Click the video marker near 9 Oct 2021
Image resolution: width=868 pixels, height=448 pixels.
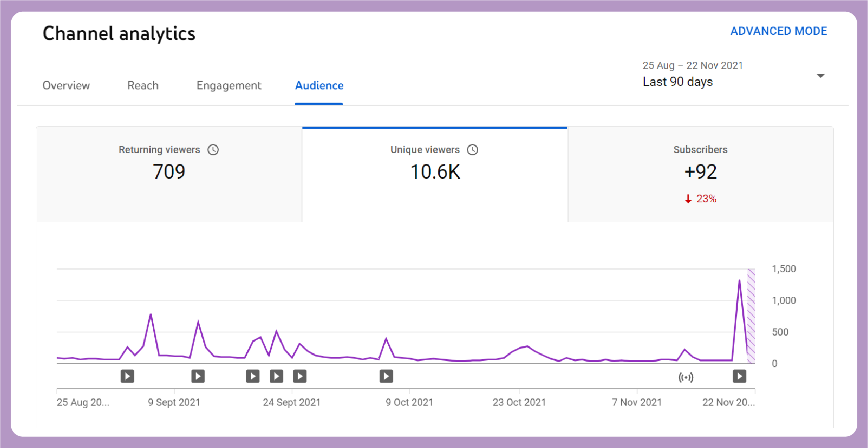click(386, 376)
